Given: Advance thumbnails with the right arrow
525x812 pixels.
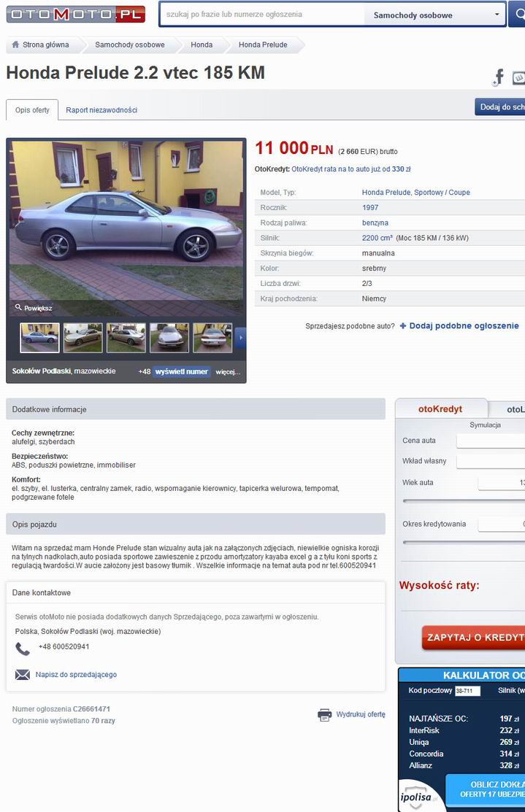Looking at the screenshot, I should tap(240, 338).
